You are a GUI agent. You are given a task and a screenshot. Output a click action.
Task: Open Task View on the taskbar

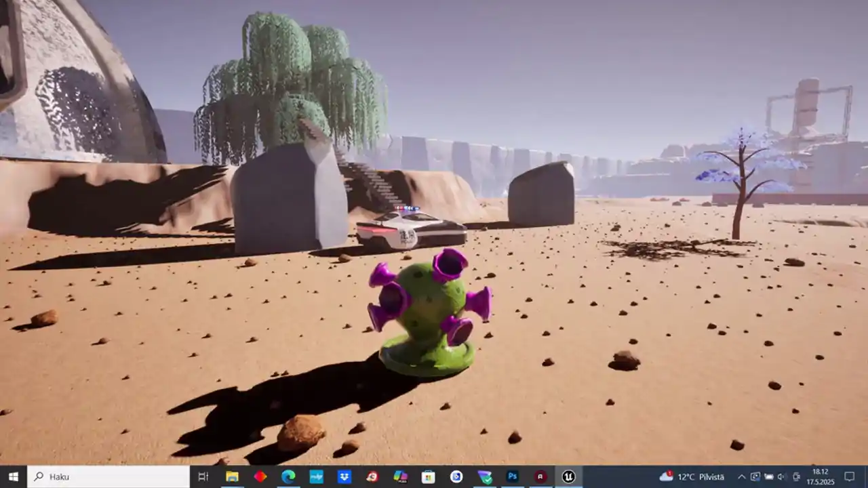point(203,476)
